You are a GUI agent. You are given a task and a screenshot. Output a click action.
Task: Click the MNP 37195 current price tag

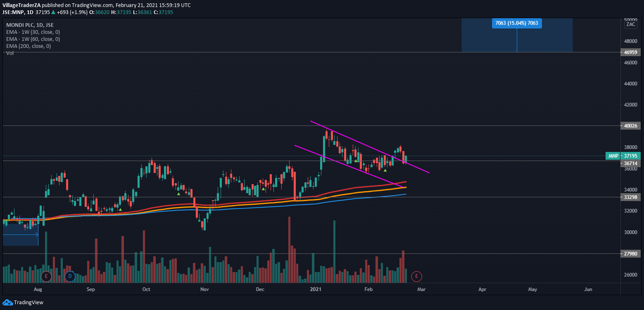[623, 156]
